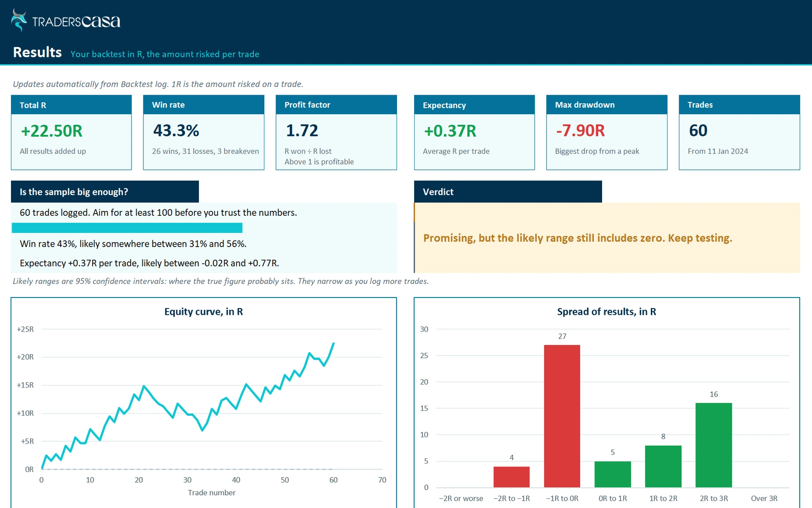Click the Trades card header
This screenshot has height=508, width=812.
pyautogui.click(x=739, y=105)
